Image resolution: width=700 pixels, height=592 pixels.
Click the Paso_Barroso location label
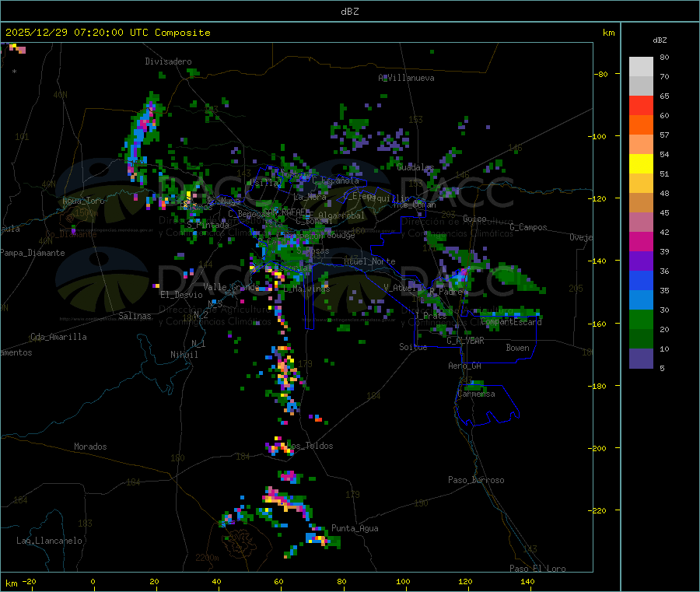pyautogui.click(x=476, y=480)
